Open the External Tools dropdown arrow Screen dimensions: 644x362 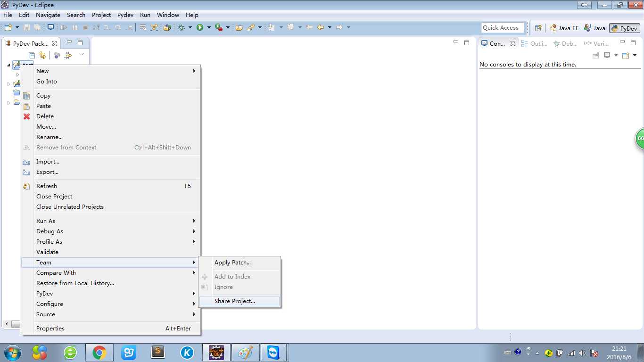[x=228, y=28]
